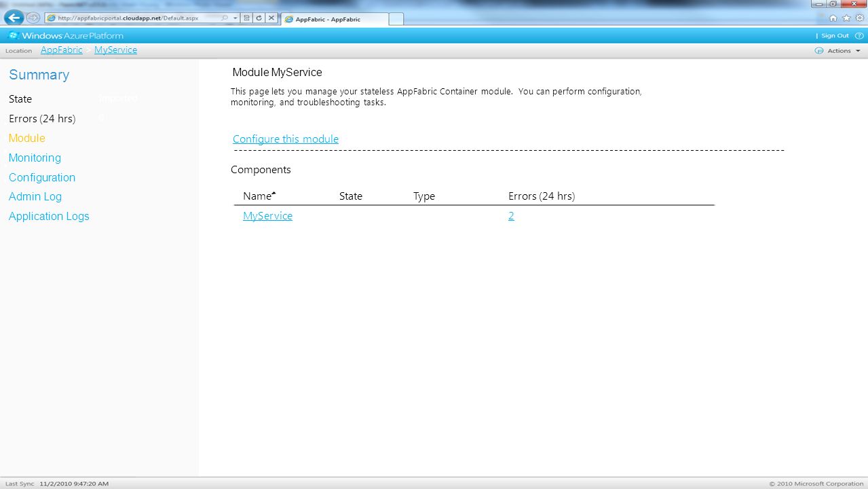Viewport: 868px width, 489px height.
Task: Click the Windows Azure Platform logo
Action: click(65, 35)
